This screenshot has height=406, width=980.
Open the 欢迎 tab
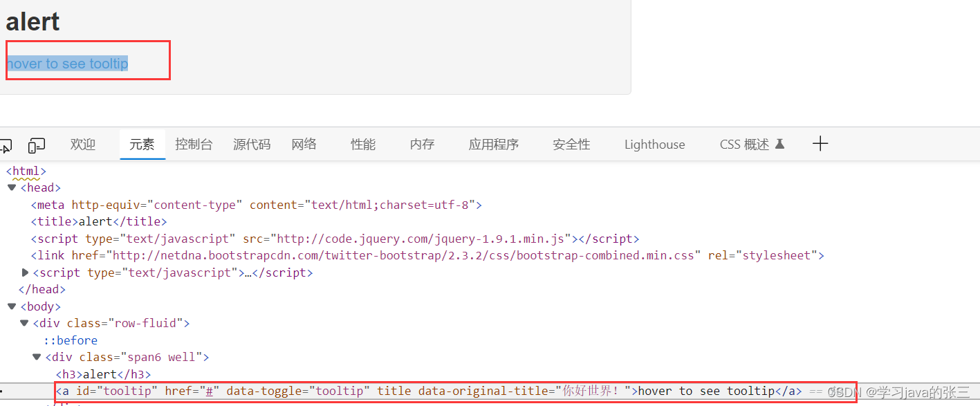click(x=83, y=145)
